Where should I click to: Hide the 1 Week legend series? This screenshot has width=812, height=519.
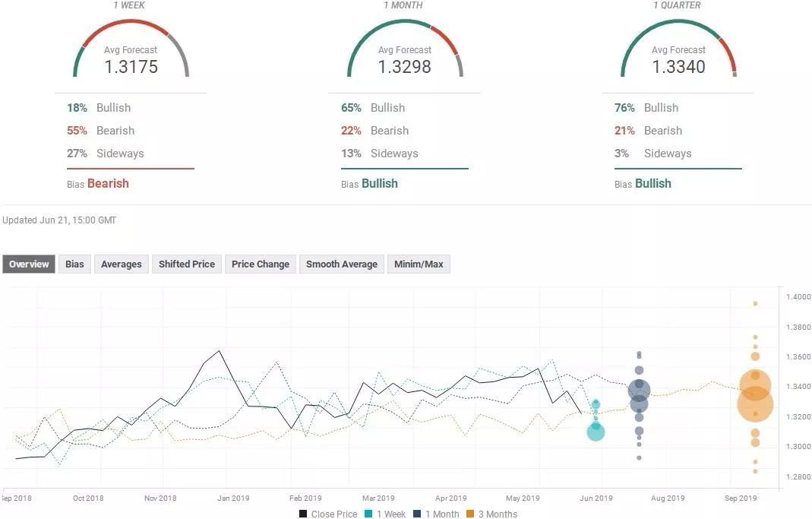[x=384, y=514]
